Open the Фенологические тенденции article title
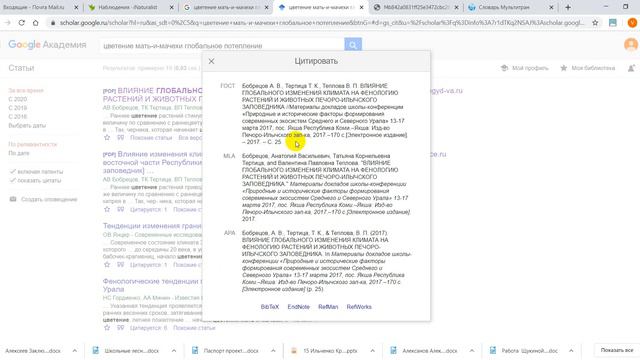 [x=152, y=285]
